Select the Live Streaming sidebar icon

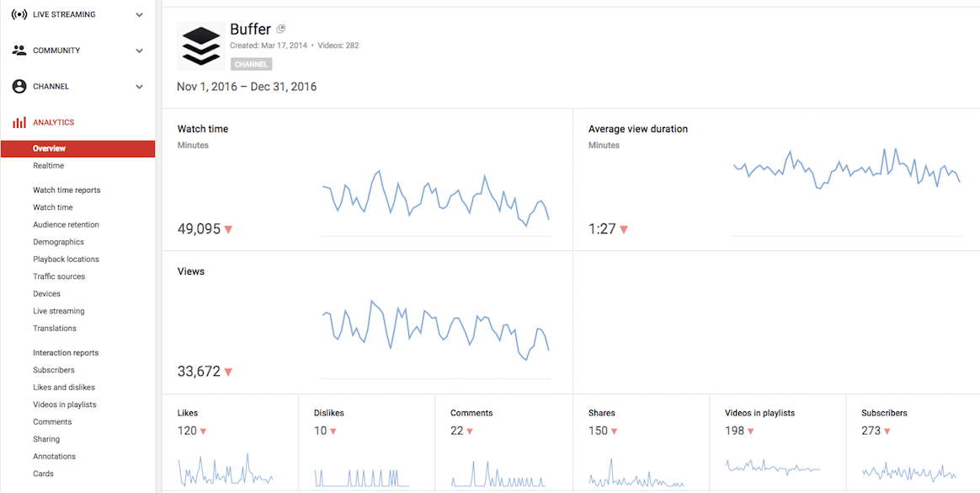coord(19,13)
